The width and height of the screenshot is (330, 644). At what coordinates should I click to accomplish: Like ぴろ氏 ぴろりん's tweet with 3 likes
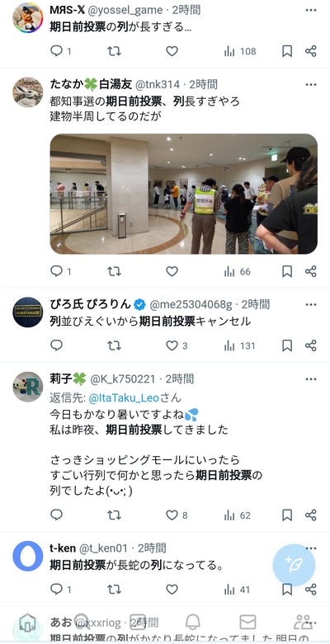coord(172,346)
